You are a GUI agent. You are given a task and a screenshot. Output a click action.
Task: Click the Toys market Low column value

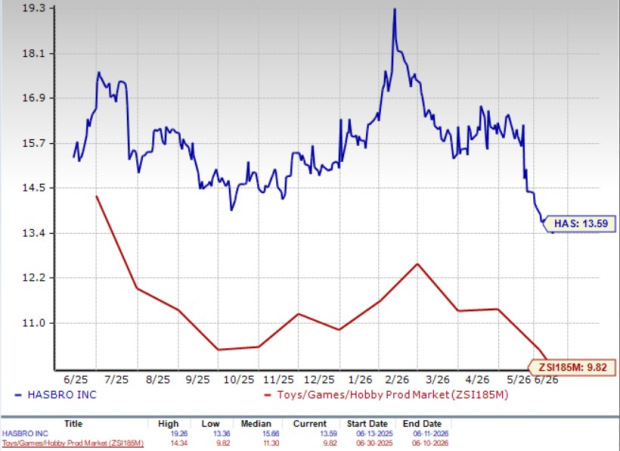223,443
